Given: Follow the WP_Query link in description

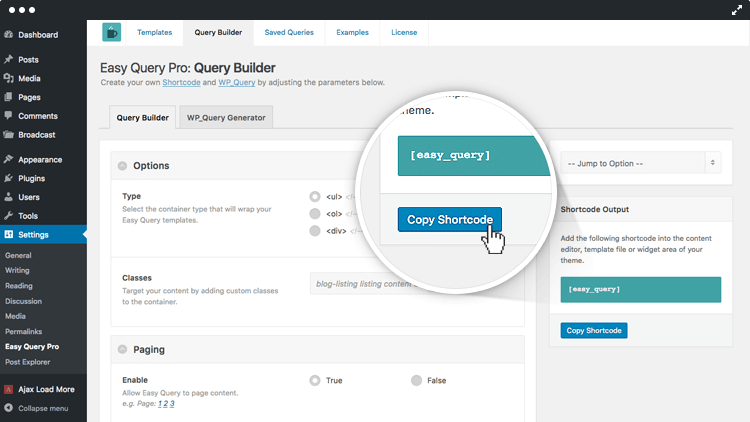Looking at the screenshot, I should [237, 82].
